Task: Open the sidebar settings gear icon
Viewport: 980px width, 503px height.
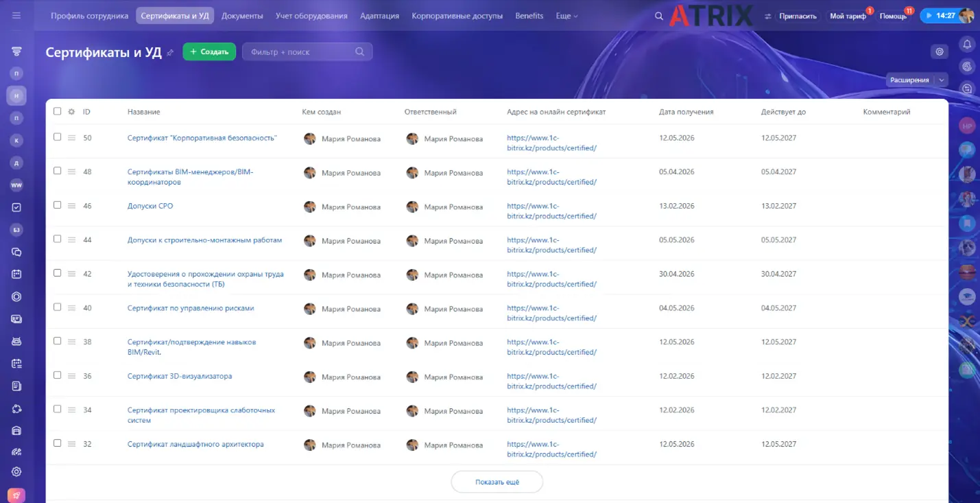Action: coord(16,471)
